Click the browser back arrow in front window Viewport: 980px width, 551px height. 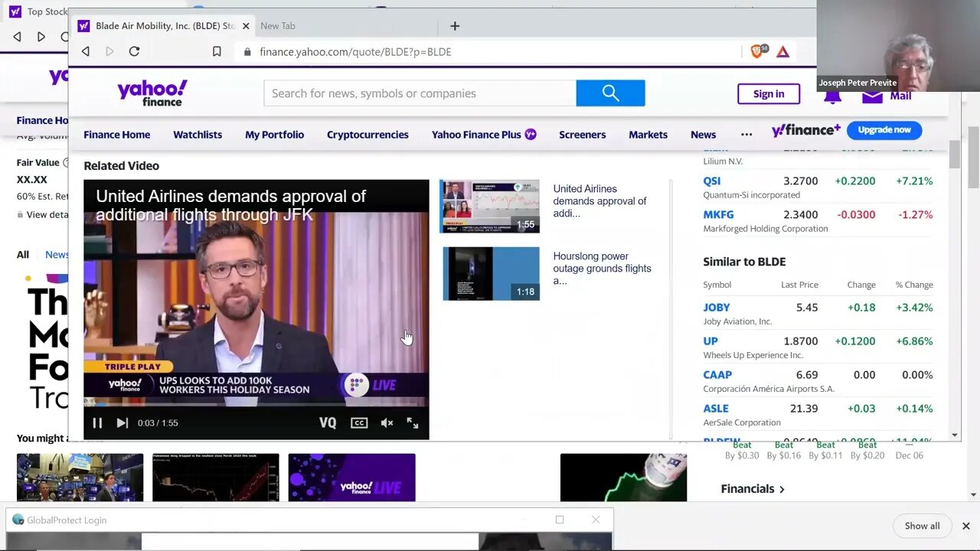[86, 51]
